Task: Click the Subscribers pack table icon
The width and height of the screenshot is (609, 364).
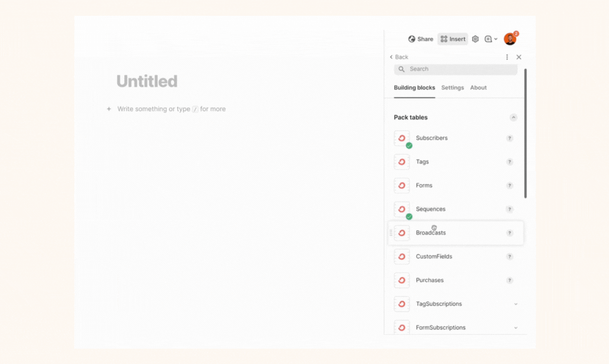Action: pos(401,138)
